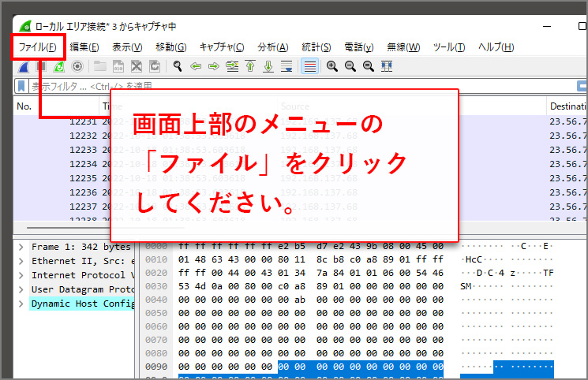Viewport: 588px width, 380px height.
Task: Expand the Ethernet II tree node
Action: [x=21, y=261]
